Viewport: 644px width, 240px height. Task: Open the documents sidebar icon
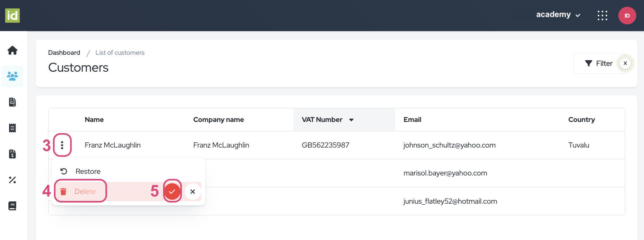[12, 102]
